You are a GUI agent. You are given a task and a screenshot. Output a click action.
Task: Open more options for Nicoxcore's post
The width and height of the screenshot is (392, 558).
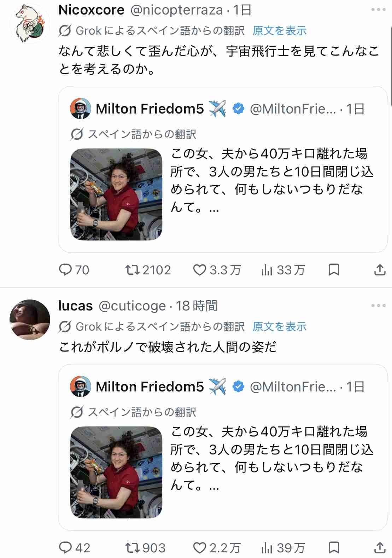[x=378, y=10]
